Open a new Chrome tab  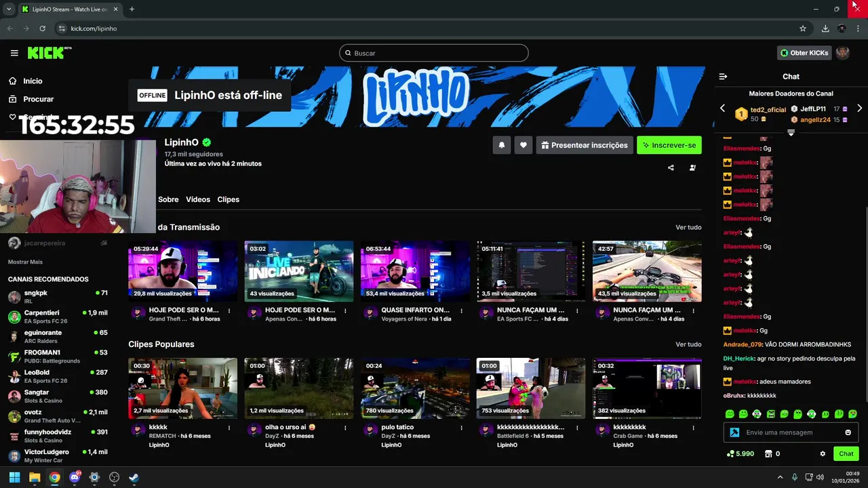coord(132,9)
